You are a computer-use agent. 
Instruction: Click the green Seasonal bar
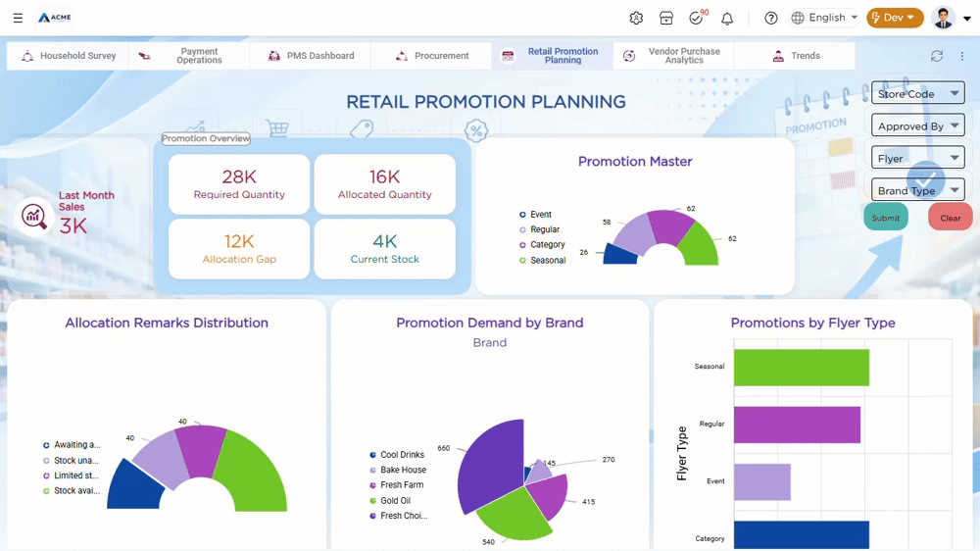pos(802,367)
